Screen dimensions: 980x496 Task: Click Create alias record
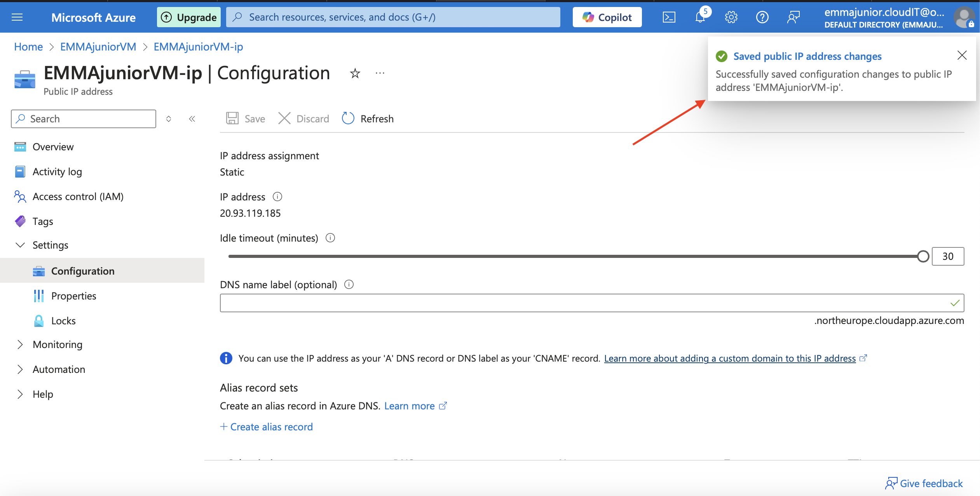[267, 427]
